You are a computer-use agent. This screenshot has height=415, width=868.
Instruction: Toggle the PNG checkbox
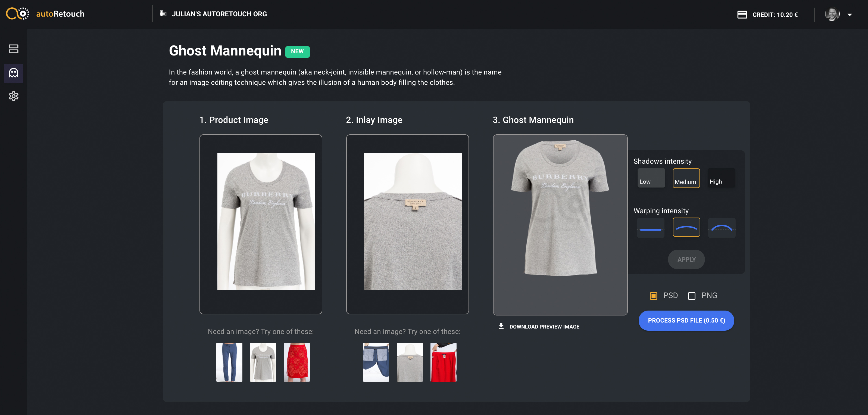[691, 296]
